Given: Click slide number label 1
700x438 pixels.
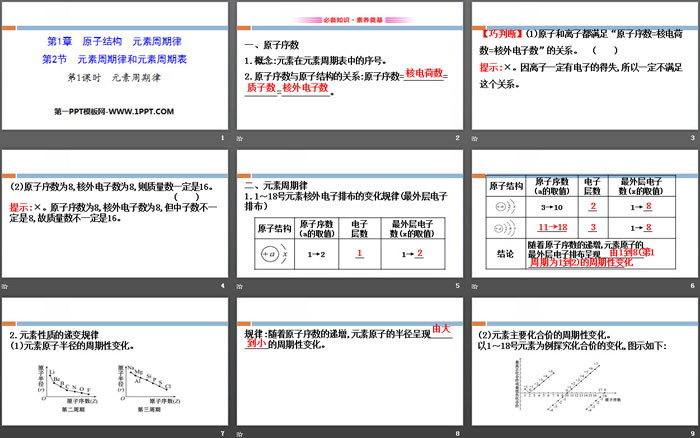Looking at the screenshot, I should click(x=222, y=138).
